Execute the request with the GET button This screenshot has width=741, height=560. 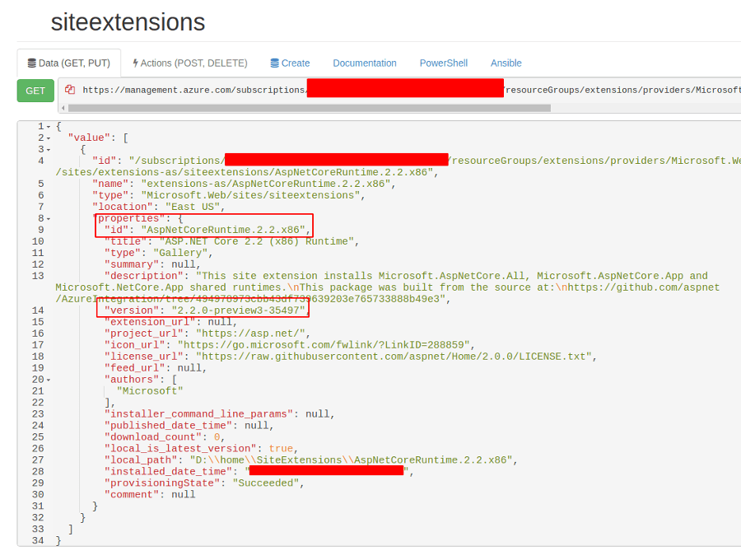click(x=35, y=91)
